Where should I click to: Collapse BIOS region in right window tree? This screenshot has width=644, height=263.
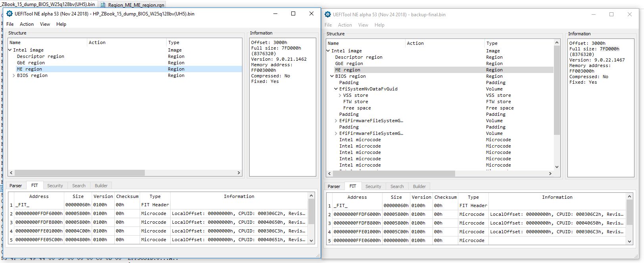[x=332, y=76]
